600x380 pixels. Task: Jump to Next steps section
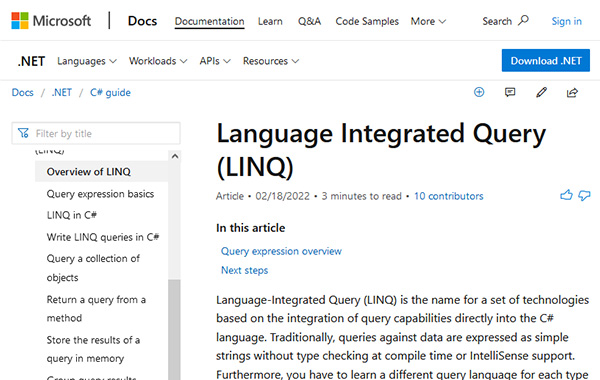pyautogui.click(x=245, y=270)
